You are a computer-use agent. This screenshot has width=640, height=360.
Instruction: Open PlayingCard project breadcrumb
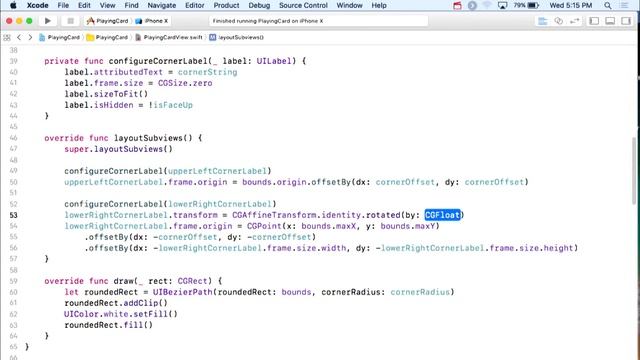point(59,38)
